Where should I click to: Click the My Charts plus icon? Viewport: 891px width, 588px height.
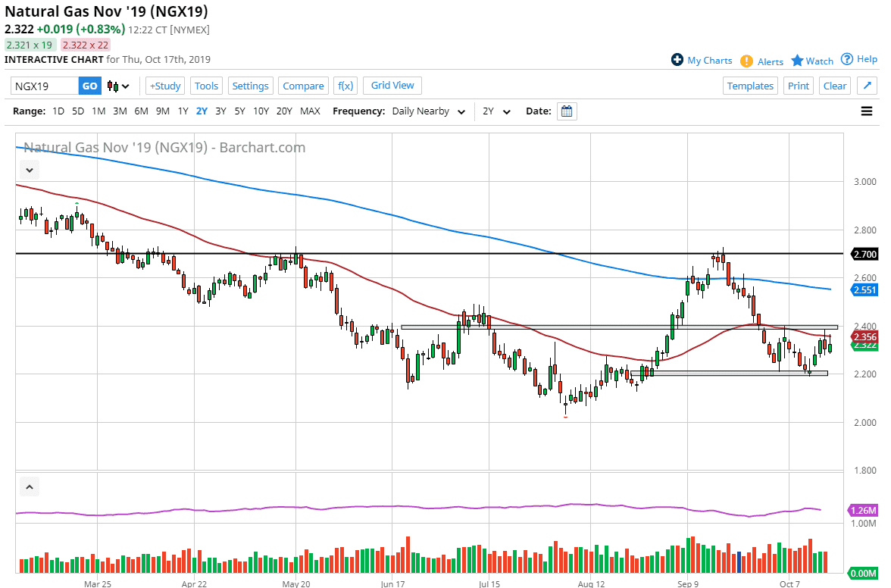tap(677, 60)
